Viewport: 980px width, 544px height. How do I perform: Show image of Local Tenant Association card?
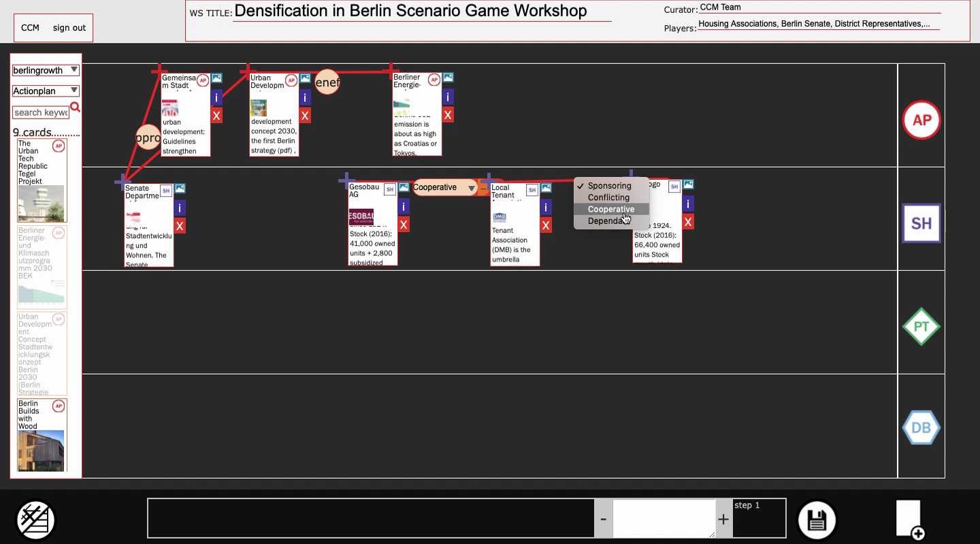coord(546,188)
